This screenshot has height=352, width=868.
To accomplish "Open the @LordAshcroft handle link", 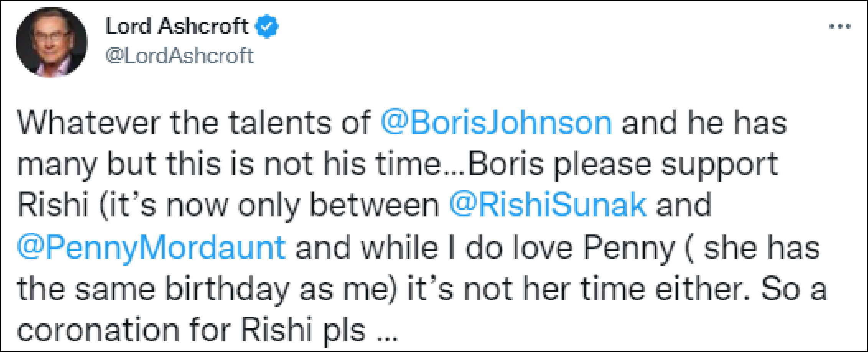I will 180,56.
